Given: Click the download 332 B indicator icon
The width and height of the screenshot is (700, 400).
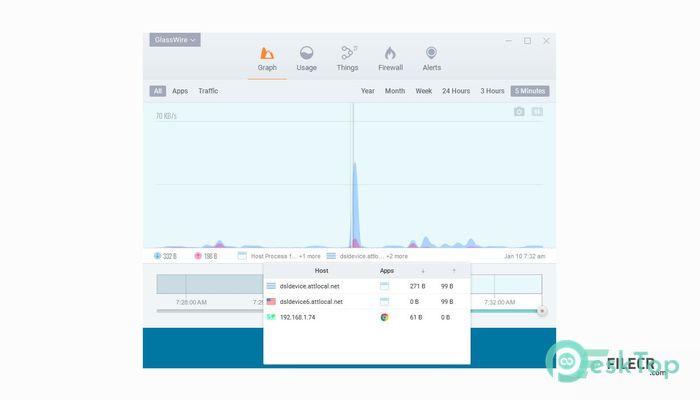Looking at the screenshot, I should tap(157, 256).
